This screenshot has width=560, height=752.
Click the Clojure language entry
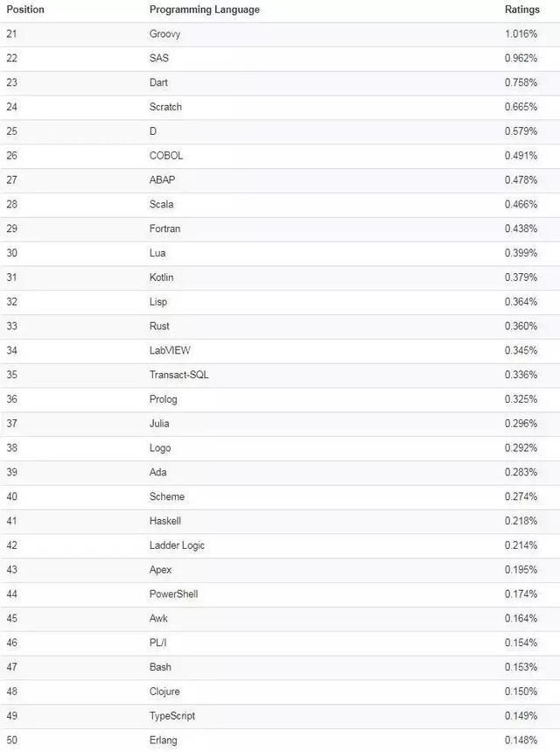[x=164, y=692]
